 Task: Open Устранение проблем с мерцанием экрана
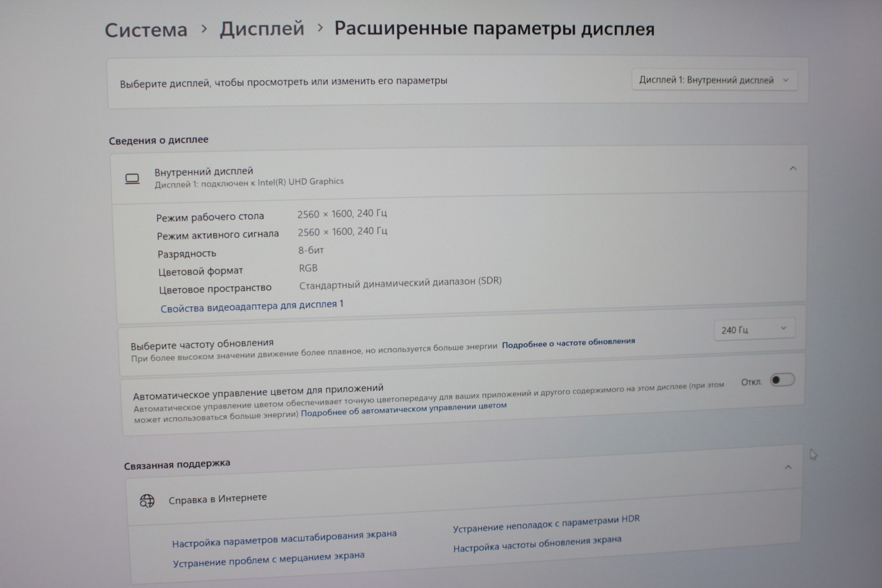(268, 559)
